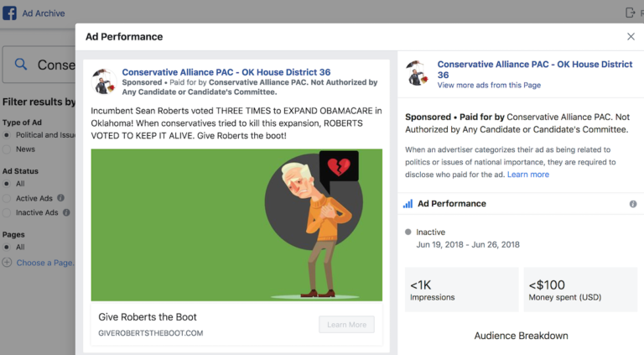Click the Incumbent Sean Roberts ad body text
The width and height of the screenshot is (644, 355).
pyautogui.click(x=236, y=123)
